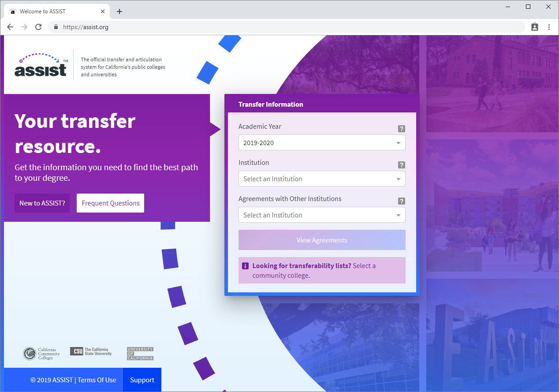Click the New to ASSIST? button
This screenshot has height=392, width=559.
point(42,203)
